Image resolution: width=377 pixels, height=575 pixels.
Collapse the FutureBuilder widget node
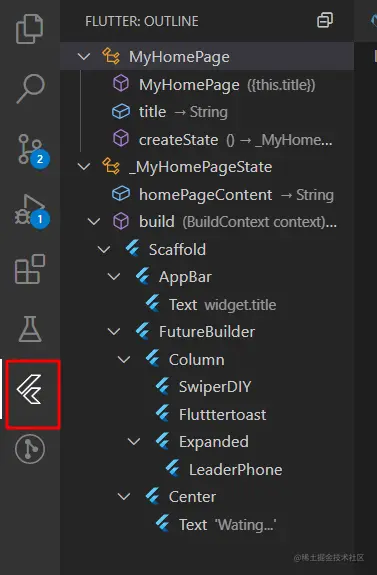pos(114,332)
